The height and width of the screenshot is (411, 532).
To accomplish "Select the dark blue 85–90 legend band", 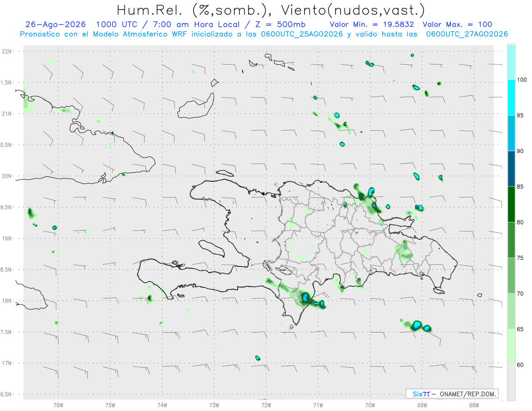I will pyautogui.click(x=511, y=169).
